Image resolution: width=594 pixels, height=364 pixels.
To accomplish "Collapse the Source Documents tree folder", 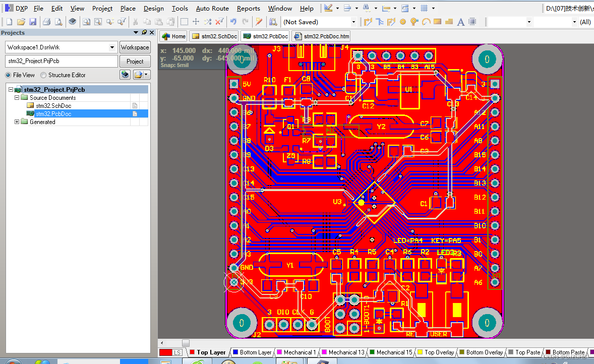I will [17, 98].
